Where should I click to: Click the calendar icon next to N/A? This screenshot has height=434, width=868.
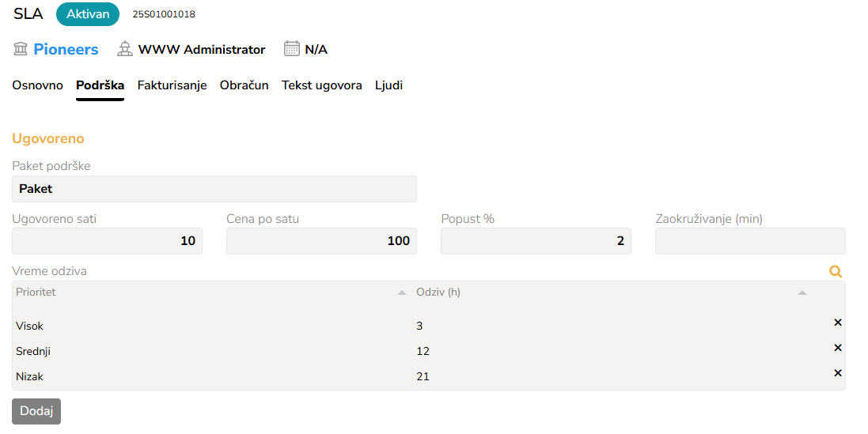(x=292, y=49)
